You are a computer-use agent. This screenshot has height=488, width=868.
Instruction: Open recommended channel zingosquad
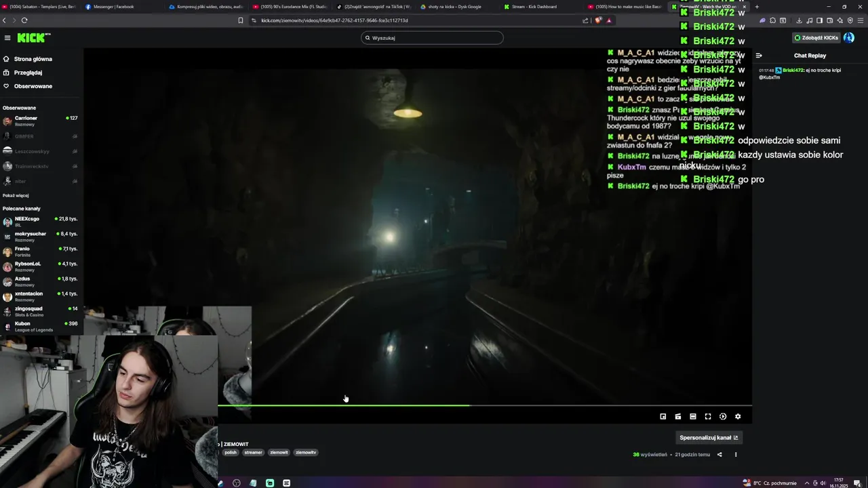[x=41, y=311]
